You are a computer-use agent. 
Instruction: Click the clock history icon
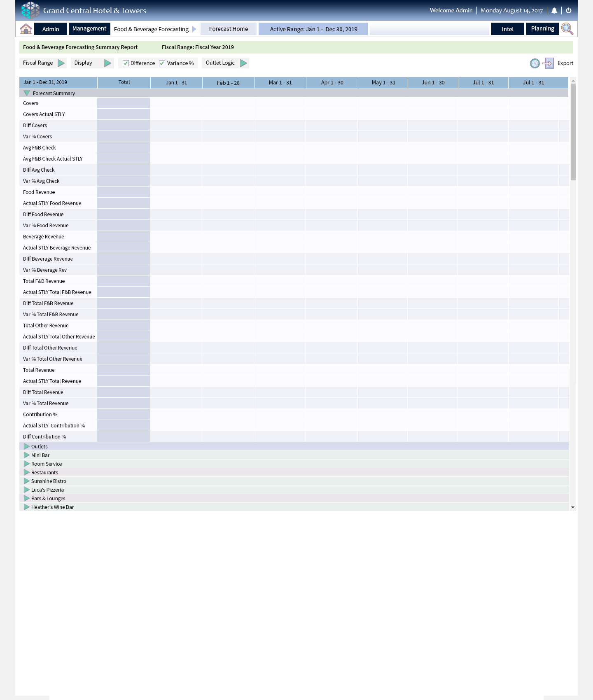(535, 63)
